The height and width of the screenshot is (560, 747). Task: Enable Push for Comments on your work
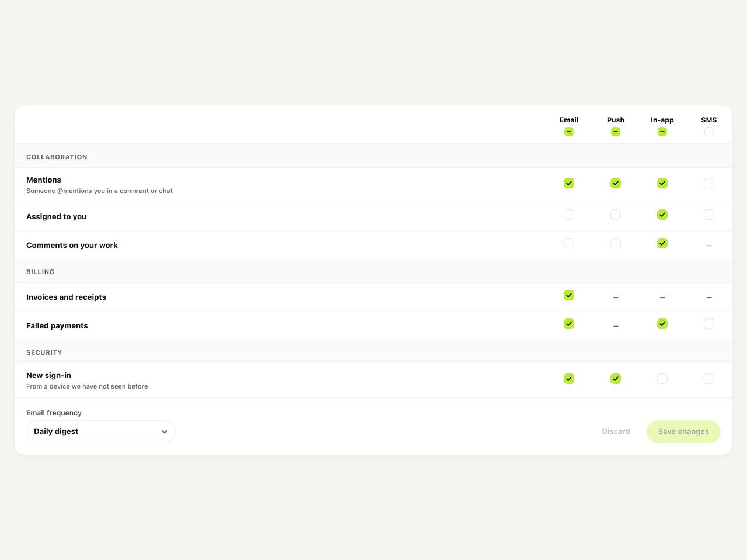616,243
